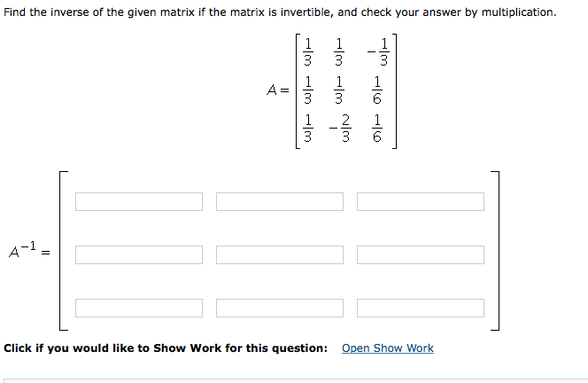
Task: Select the row 3, column 2 answer box
Action: [280, 308]
